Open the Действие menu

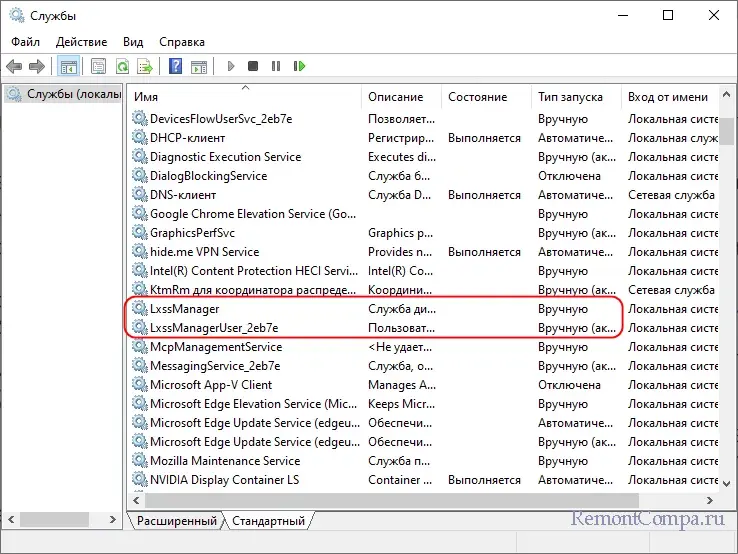82,42
